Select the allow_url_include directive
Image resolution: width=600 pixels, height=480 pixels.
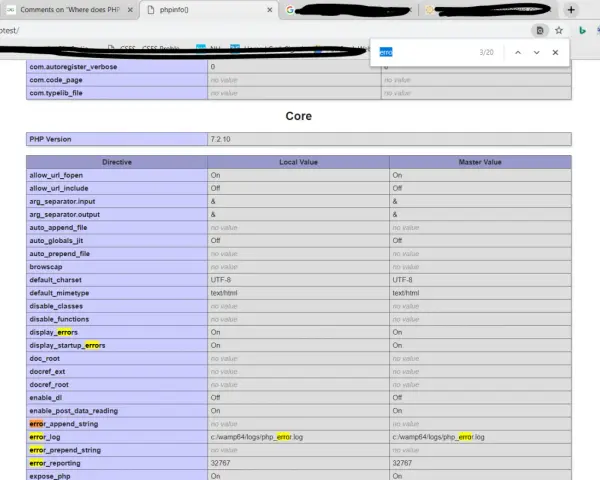(x=59, y=188)
